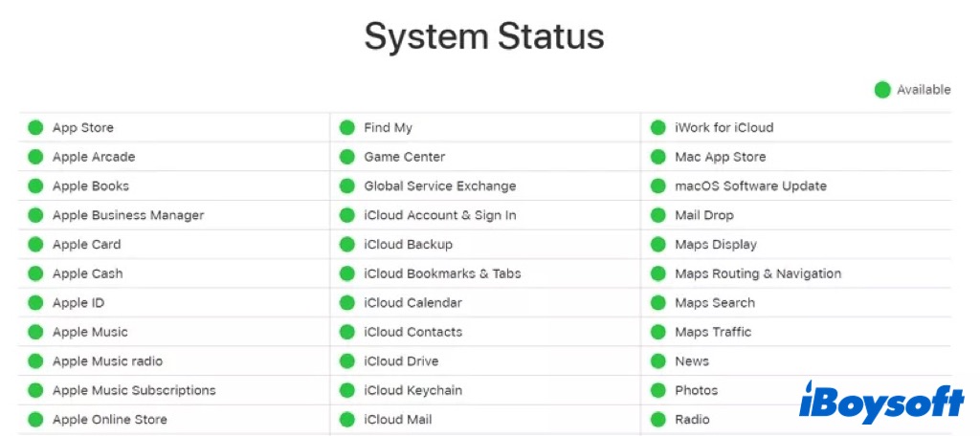
Task: Click the green icon next to Maps Traffic
Action: [x=658, y=332]
